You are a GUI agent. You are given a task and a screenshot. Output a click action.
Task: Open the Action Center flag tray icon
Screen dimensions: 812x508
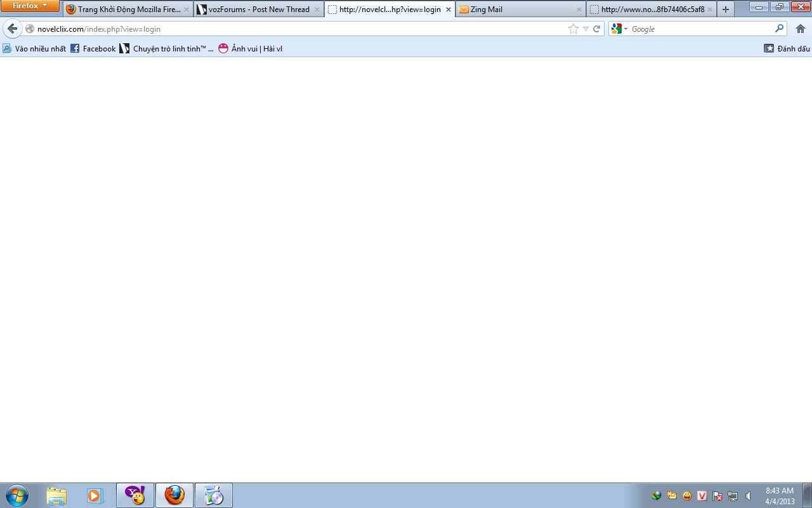(x=717, y=496)
